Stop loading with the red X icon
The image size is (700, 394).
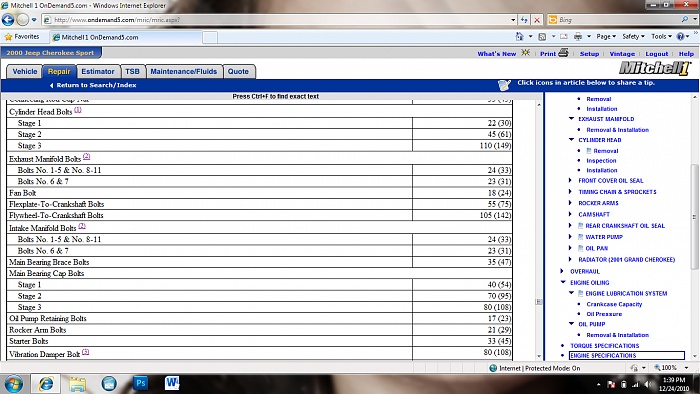click(x=537, y=20)
